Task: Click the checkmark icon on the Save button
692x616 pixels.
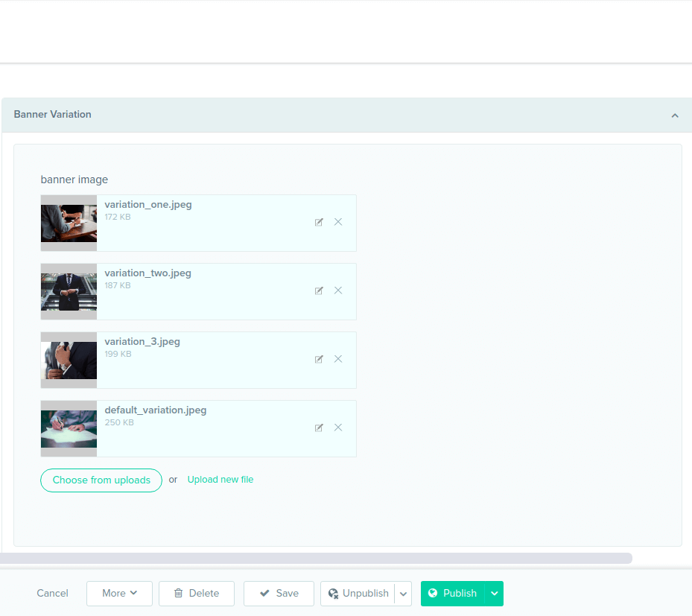Action: [265, 593]
